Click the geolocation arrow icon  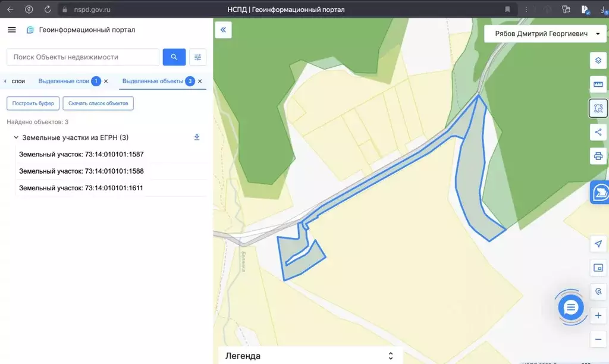[x=598, y=244]
